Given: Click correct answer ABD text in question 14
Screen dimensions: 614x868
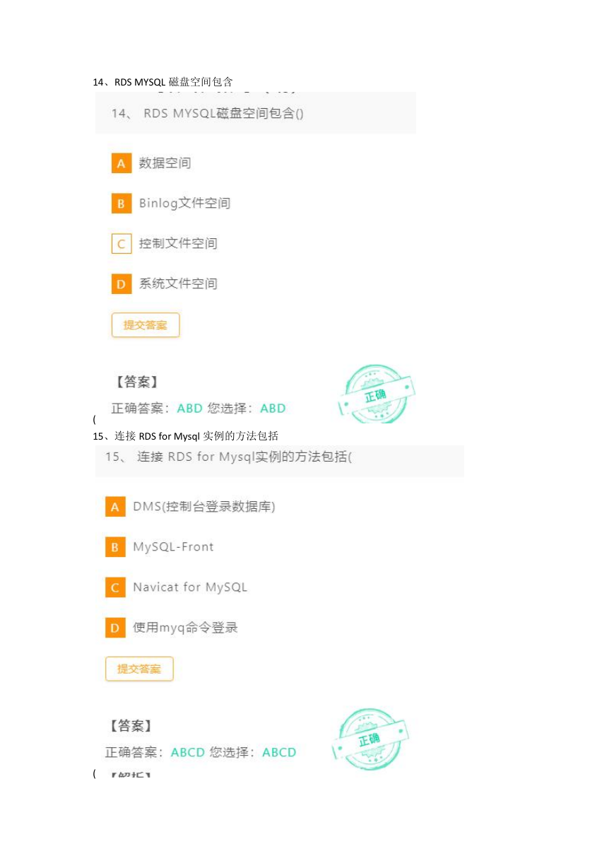Looking at the screenshot, I should (x=189, y=409).
